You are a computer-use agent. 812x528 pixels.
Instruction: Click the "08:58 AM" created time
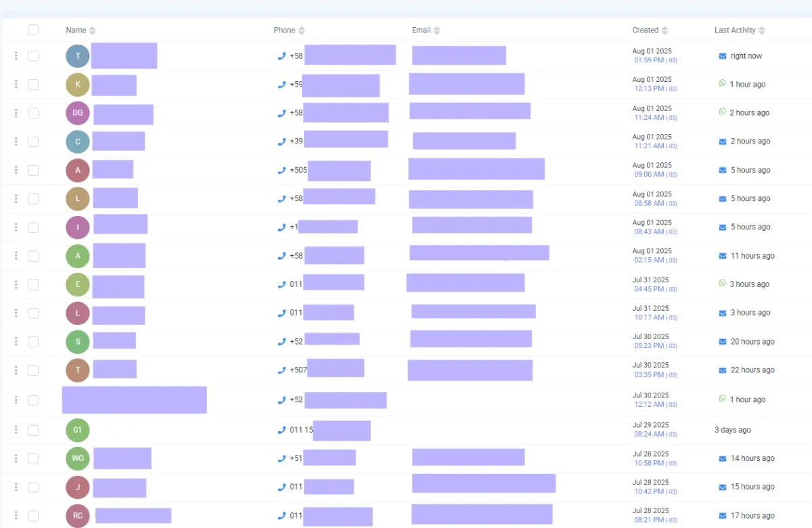click(649, 203)
